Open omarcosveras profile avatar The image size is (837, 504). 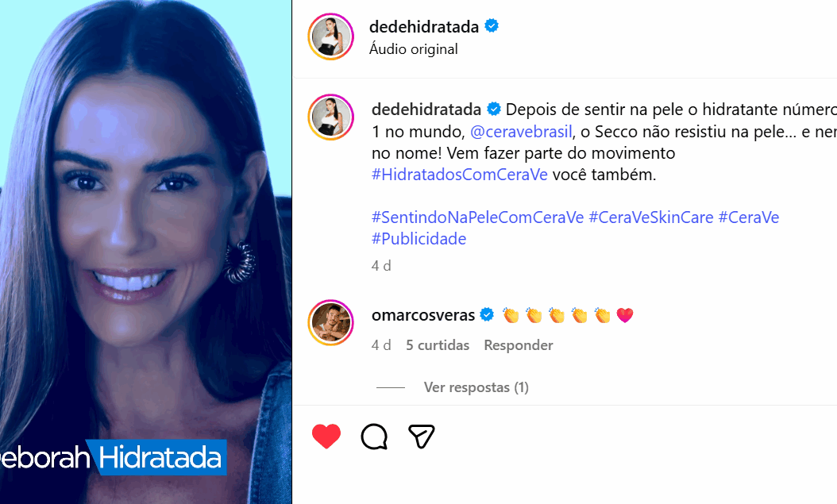point(331,323)
